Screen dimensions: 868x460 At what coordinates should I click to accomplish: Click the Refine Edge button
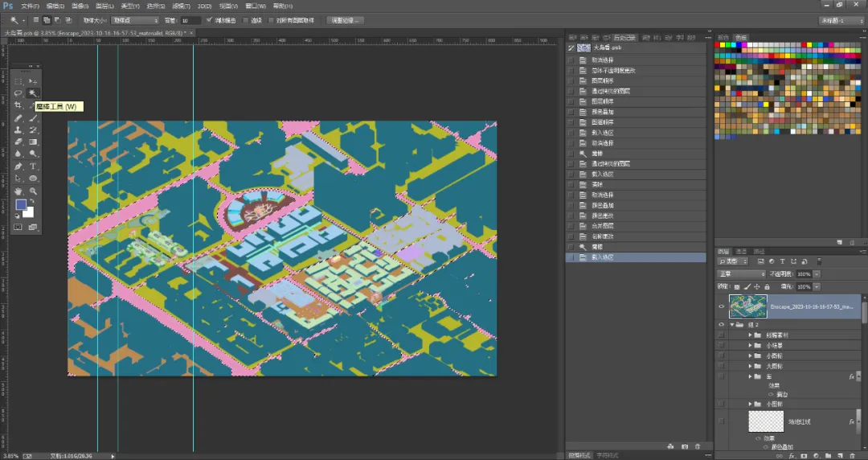click(346, 20)
